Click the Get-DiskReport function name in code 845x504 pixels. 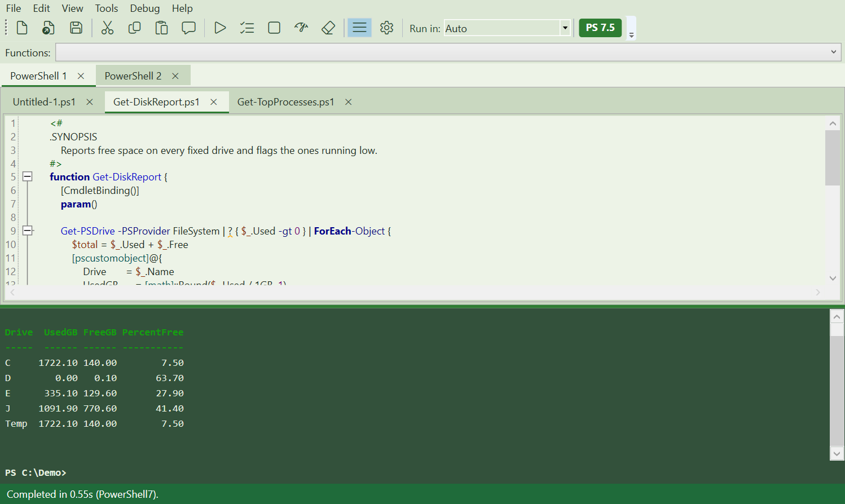[127, 177]
